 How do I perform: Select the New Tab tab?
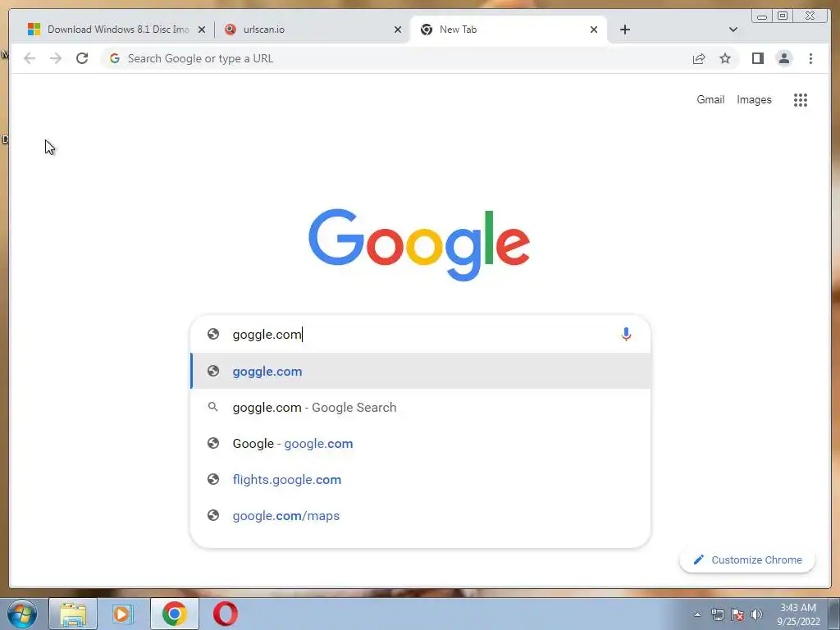(509, 30)
